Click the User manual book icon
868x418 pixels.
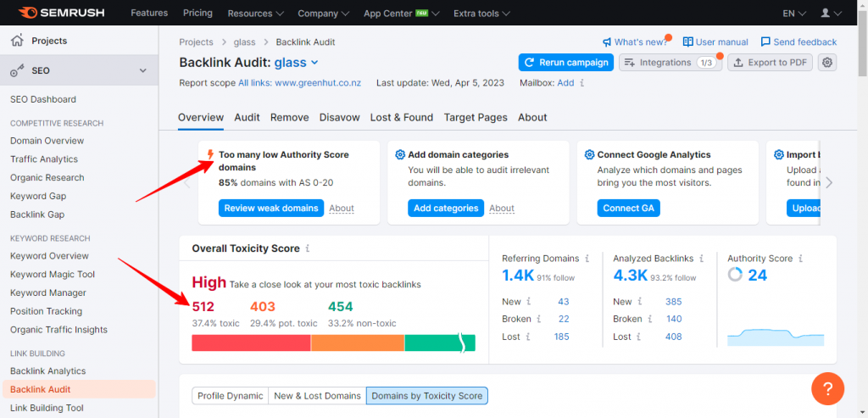pos(688,42)
